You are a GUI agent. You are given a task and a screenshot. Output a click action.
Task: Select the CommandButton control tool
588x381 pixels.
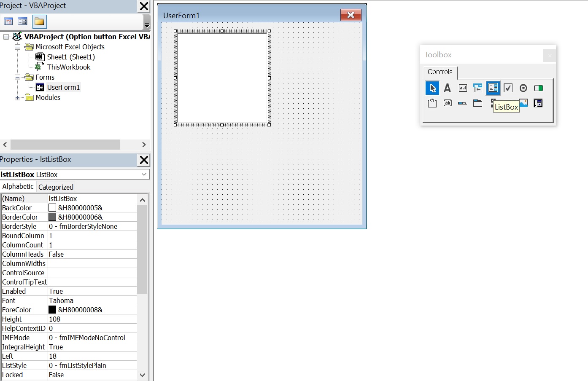(448, 103)
